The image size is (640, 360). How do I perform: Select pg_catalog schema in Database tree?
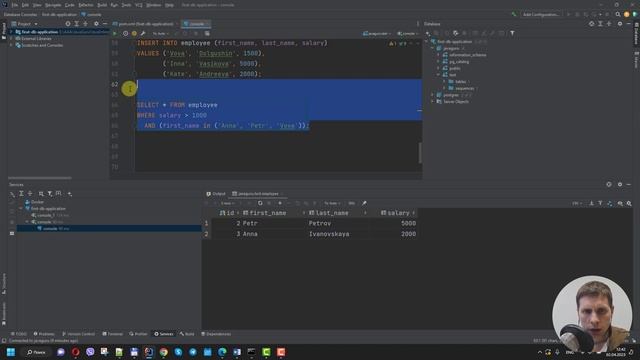click(459, 62)
